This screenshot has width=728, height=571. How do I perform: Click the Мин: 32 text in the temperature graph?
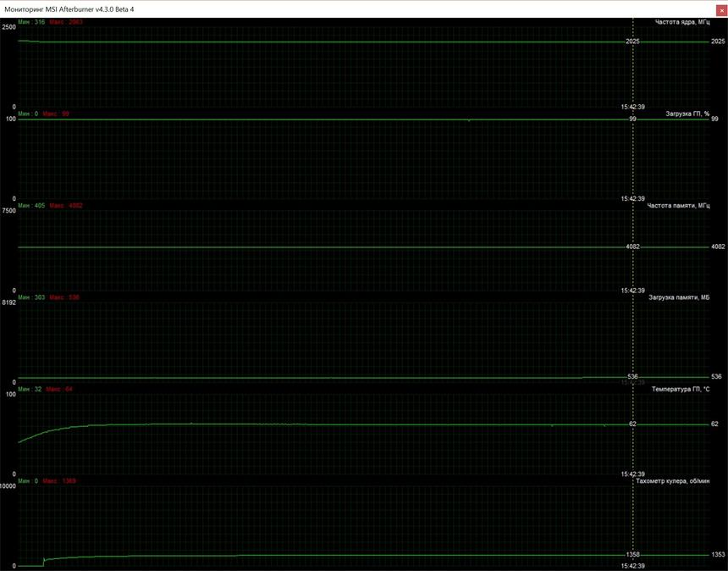pos(30,389)
